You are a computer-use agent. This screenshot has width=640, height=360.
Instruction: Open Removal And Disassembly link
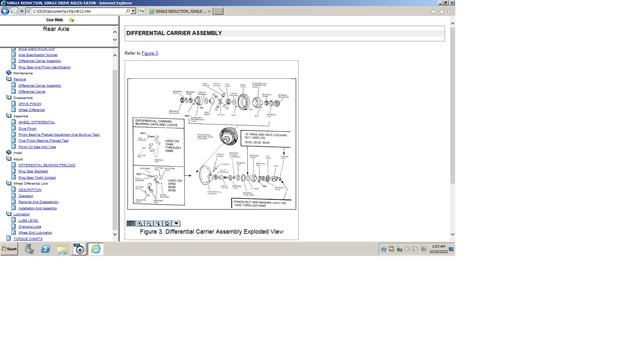pyautogui.click(x=38, y=202)
